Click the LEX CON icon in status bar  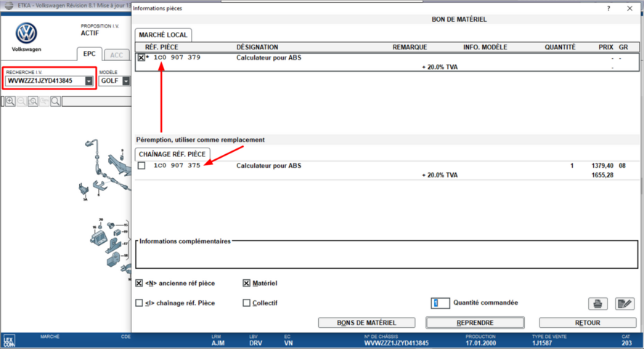(9, 341)
